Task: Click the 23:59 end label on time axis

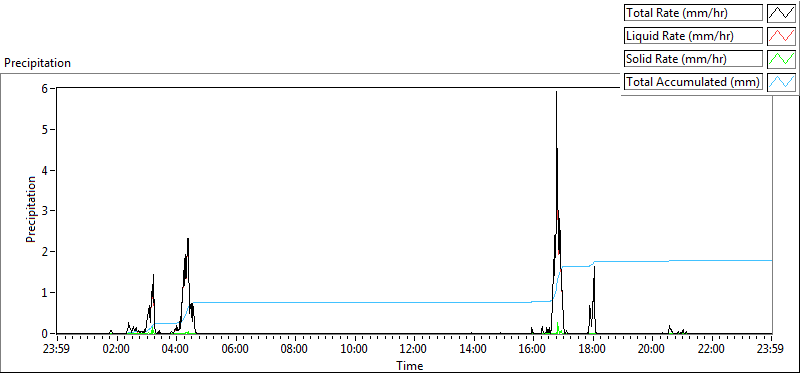Action: [772, 350]
